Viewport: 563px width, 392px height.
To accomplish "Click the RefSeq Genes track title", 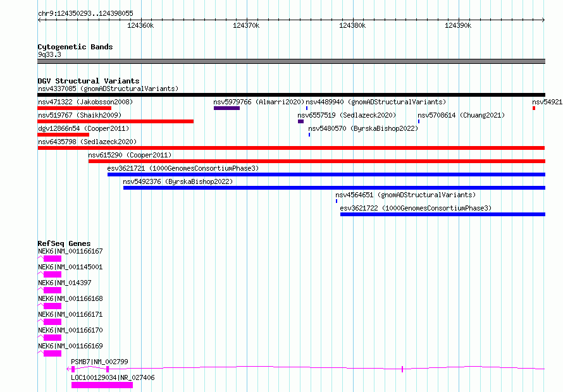I will point(64,243).
